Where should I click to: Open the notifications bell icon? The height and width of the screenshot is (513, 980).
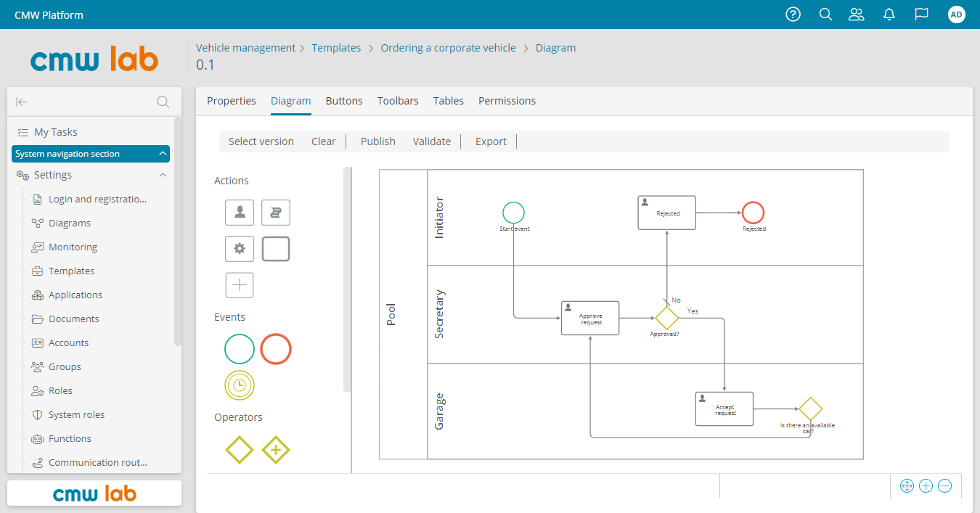pyautogui.click(x=889, y=15)
